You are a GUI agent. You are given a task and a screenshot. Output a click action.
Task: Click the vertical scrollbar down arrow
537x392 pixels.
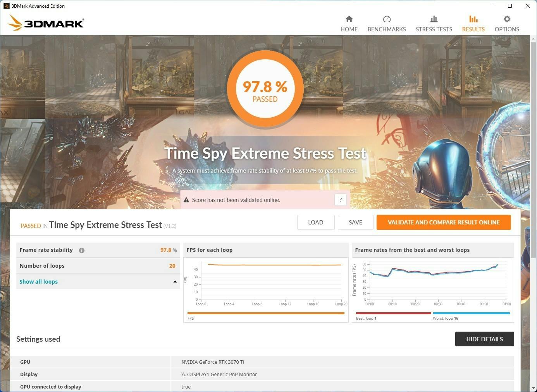pos(534,388)
